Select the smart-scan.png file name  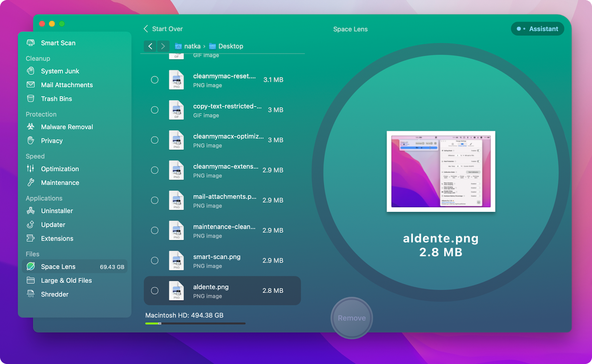217,257
